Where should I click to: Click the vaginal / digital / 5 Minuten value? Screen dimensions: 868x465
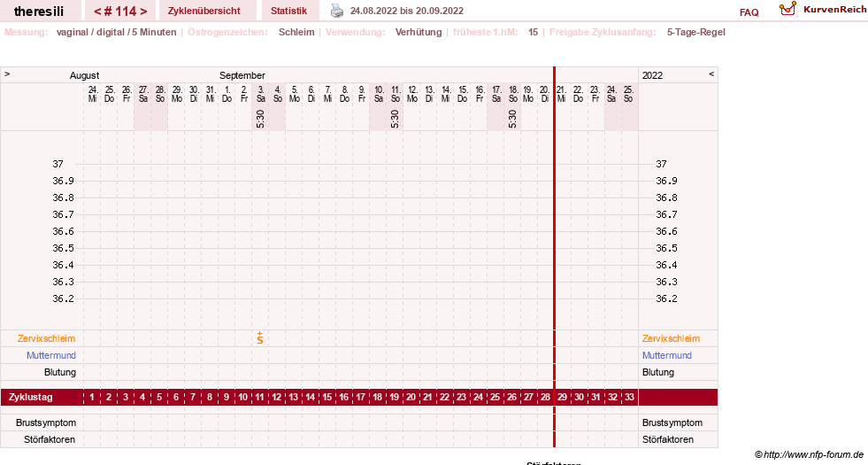pyautogui.click(x=116, y=32)
